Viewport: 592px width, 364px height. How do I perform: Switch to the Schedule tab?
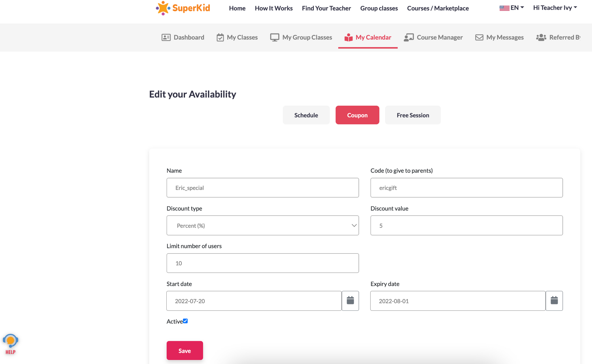306,115
